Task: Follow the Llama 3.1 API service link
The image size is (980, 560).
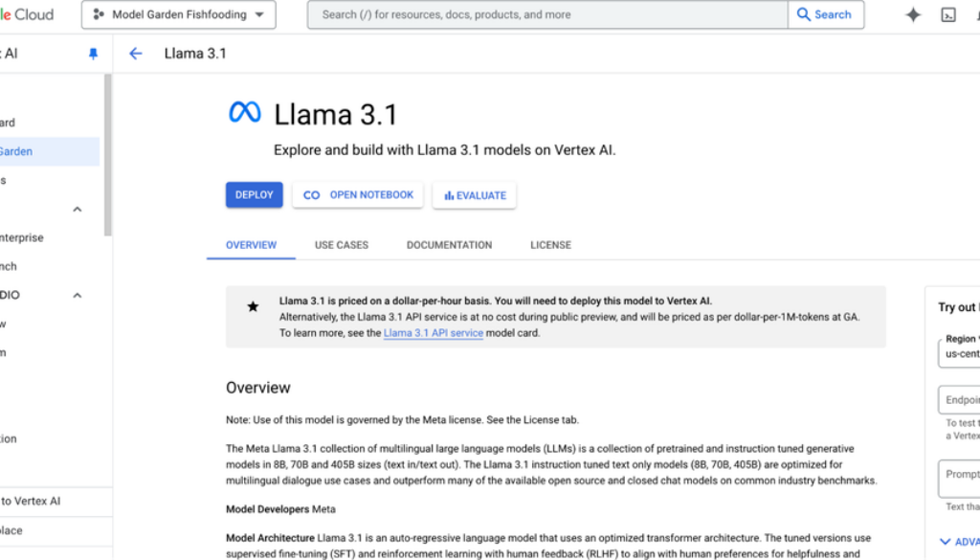Action: [433, 333]
